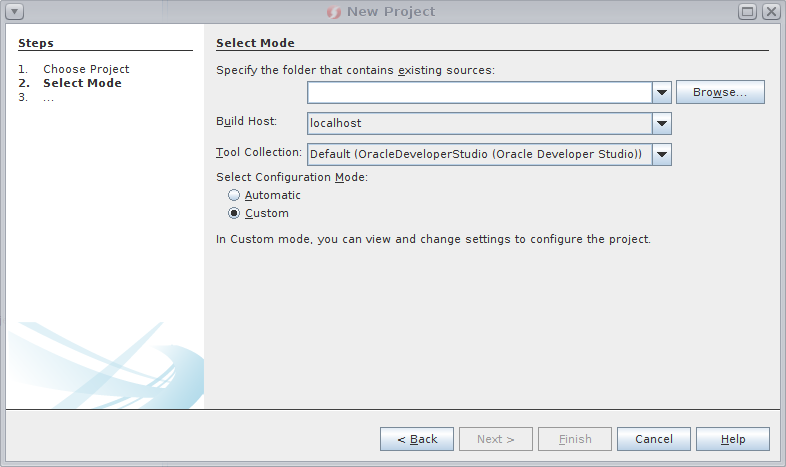Open Help for this wizard

[x=733, y=439]
